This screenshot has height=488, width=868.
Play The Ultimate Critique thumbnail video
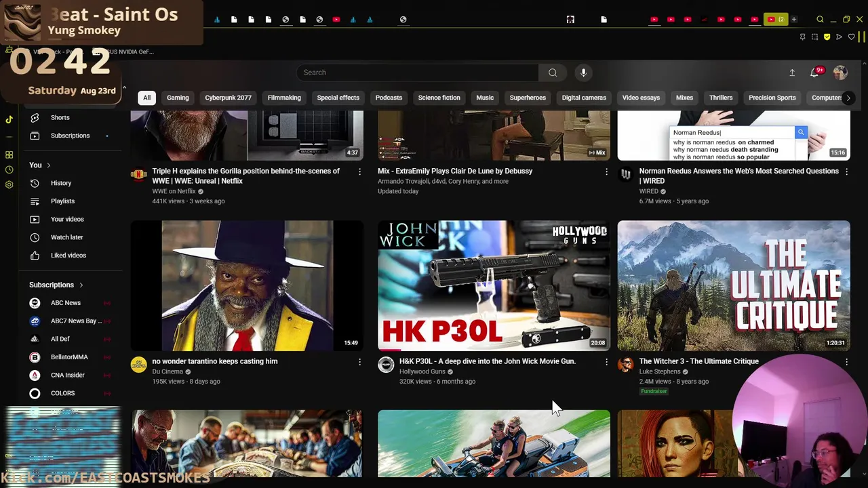734,285
